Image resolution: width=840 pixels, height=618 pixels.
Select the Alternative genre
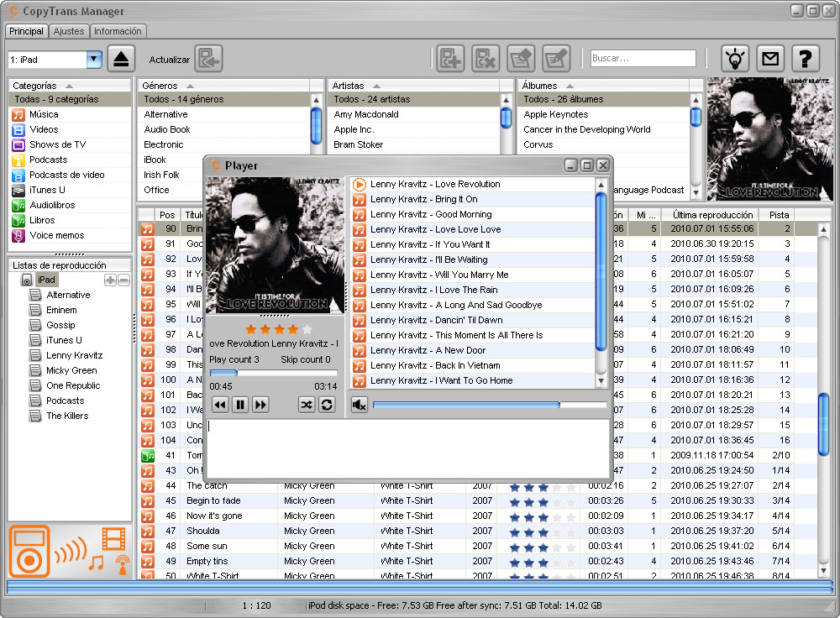[x=165, y=114]
